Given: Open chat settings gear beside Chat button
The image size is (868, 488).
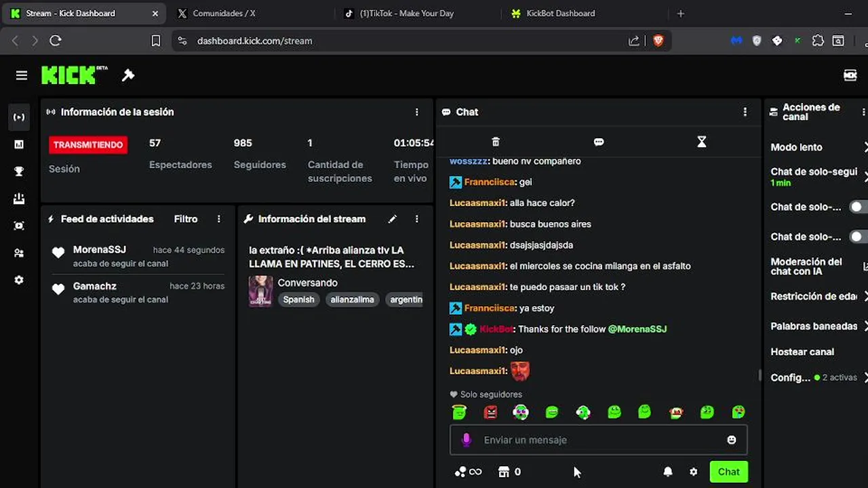Looking at the screenshot, I should [693, 472].
